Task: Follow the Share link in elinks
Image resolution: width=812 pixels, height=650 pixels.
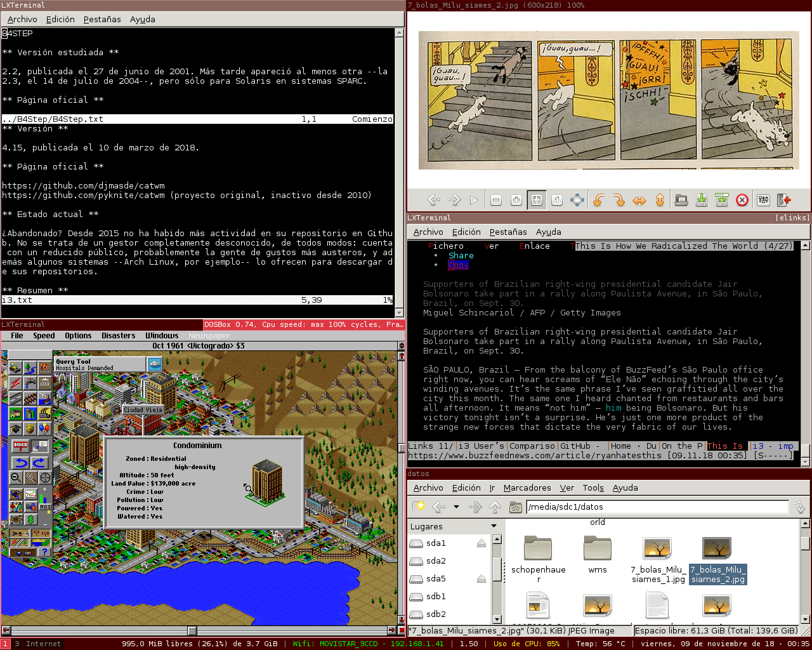Action: point(461,256)
